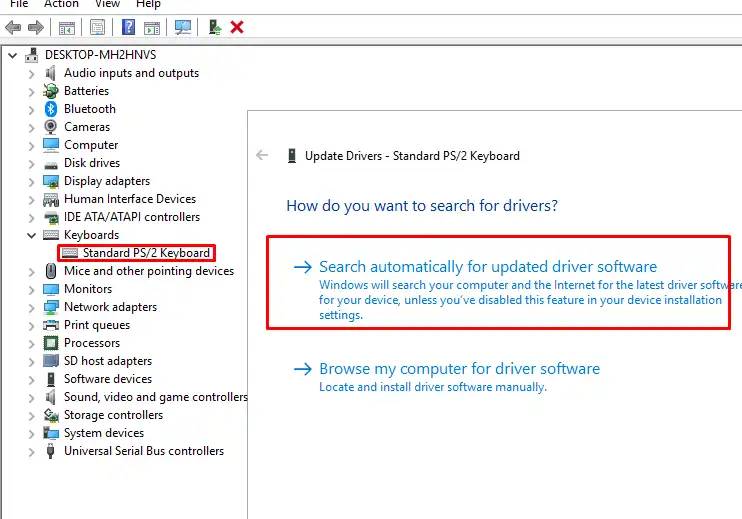
Task: Click the Properties toolbar icon
Action: pyautogui.click(x=97, y=27)
